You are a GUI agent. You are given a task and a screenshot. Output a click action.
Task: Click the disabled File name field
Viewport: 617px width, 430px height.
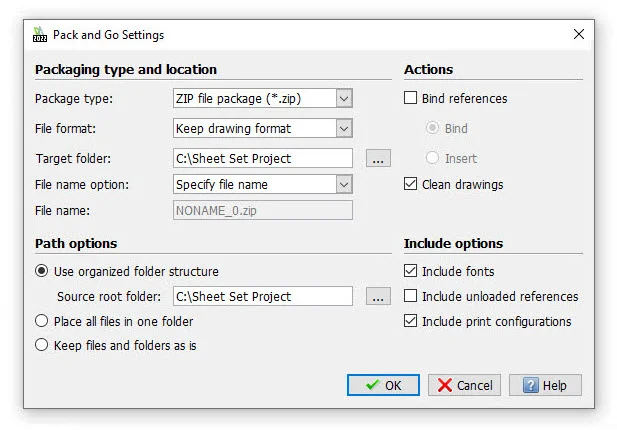pos(262,210)
